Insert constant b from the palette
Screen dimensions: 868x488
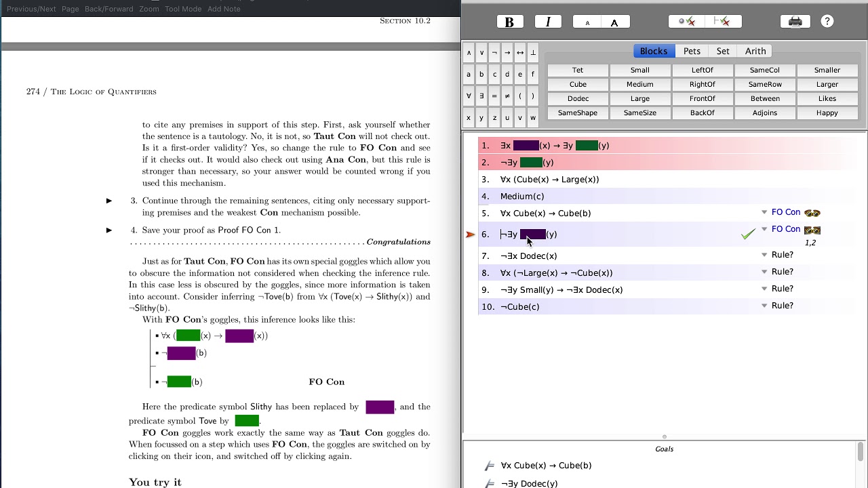(481, 74)
